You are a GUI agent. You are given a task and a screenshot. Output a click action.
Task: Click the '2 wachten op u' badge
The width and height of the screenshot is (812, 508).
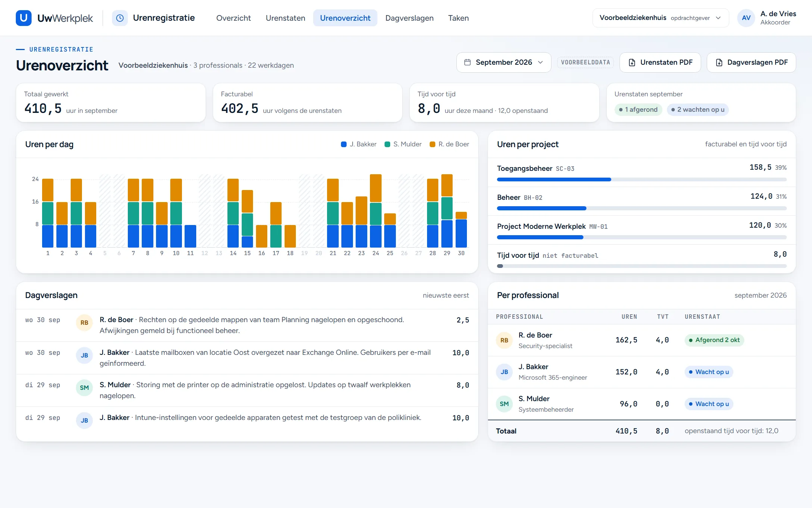[x=698, y=110]
